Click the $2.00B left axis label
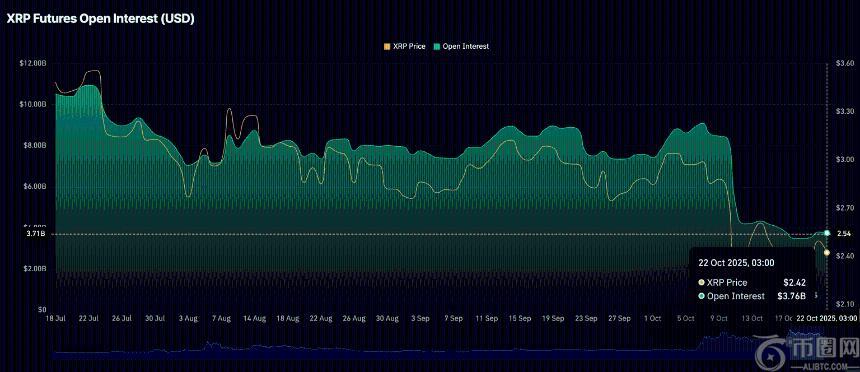 pyautogui.click(x=35, y=269)
